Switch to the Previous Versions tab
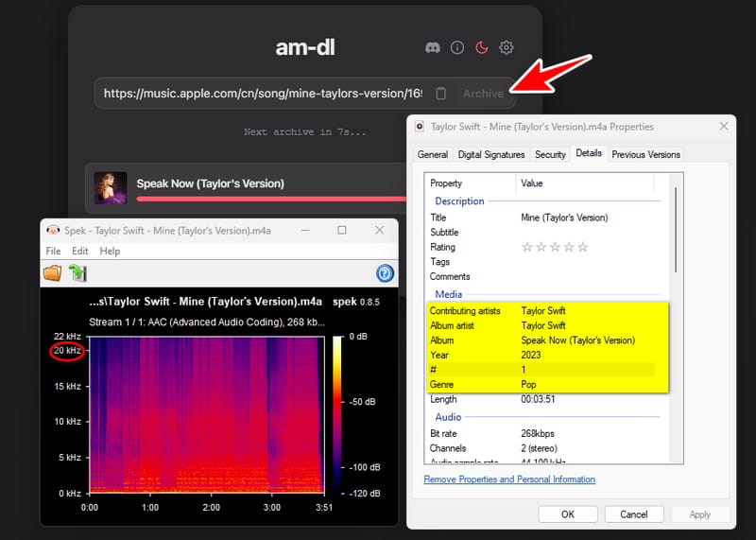 pyautogui.click(x=645, y=154)
